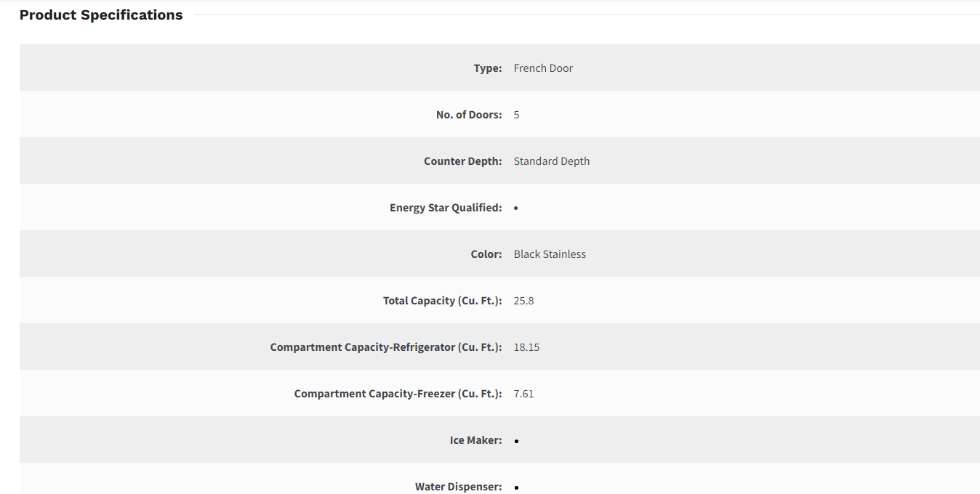Click the Water Dispenser bullet indicator
Screen dimensions: 980x494
coord(516,487)
